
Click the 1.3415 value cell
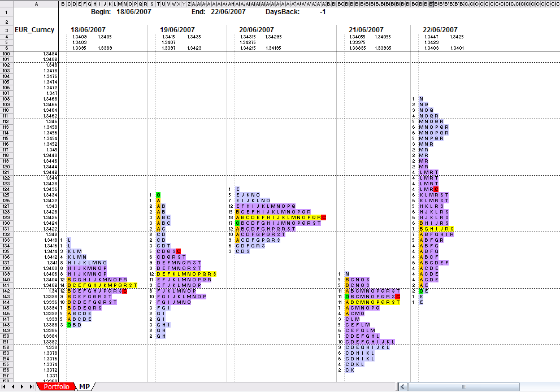(168, 37)
